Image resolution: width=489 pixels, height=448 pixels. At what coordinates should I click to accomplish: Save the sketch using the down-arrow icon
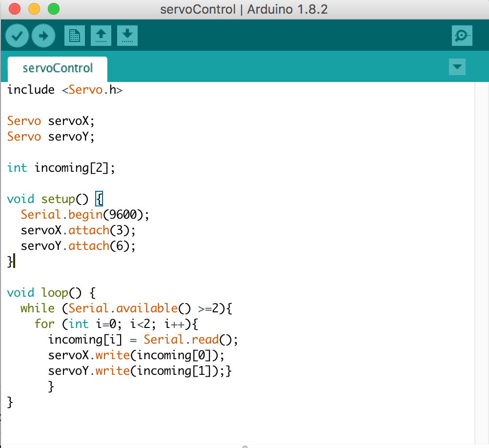(x=127, y=36)
